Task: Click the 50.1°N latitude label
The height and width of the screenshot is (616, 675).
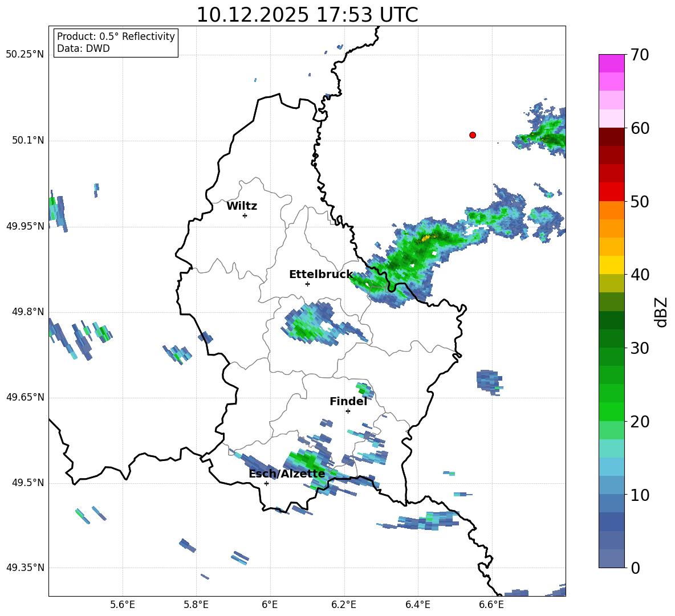Action: click(28, 141)
